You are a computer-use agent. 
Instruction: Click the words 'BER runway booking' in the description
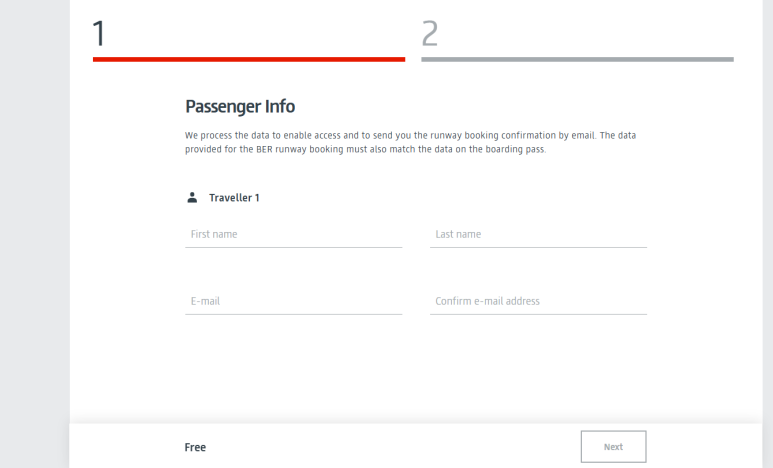point(300,149)
